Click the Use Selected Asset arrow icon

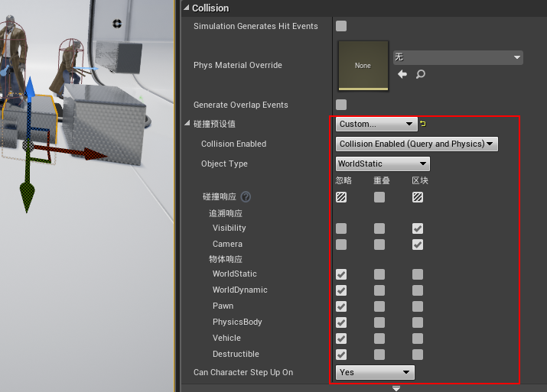[x=402, y=74]
